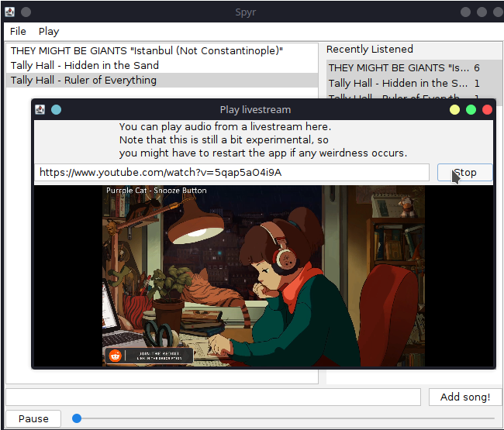Click the Reddit join banner in the video
Screen dimensions: 504x430
[149, 356]
